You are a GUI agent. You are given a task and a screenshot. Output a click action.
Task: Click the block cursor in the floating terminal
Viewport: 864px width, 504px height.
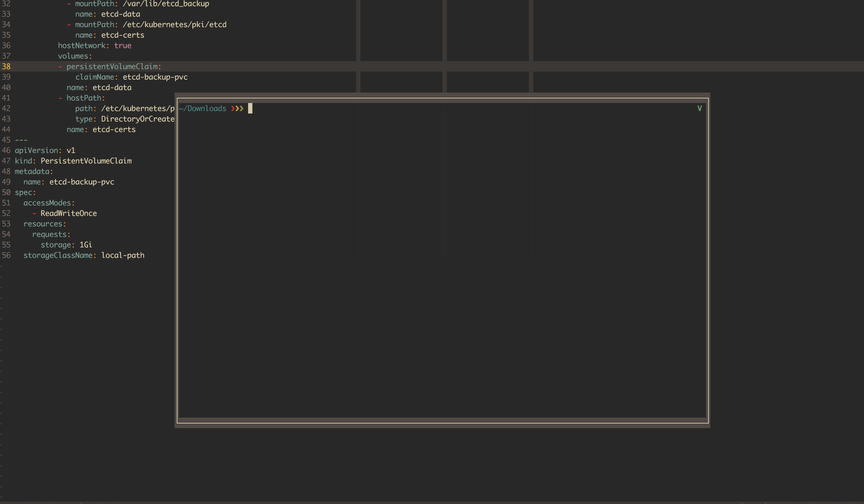pyautogui.click(x=251, y=109)
